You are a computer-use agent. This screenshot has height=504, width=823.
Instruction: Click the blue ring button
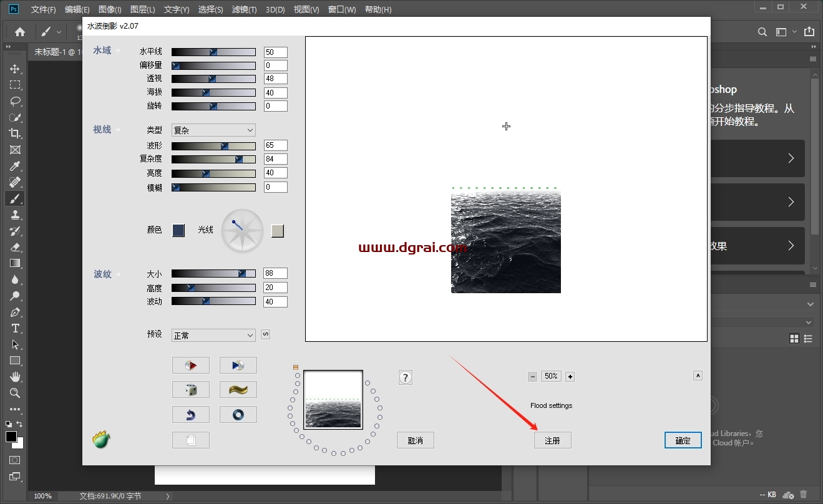[238, 414]
